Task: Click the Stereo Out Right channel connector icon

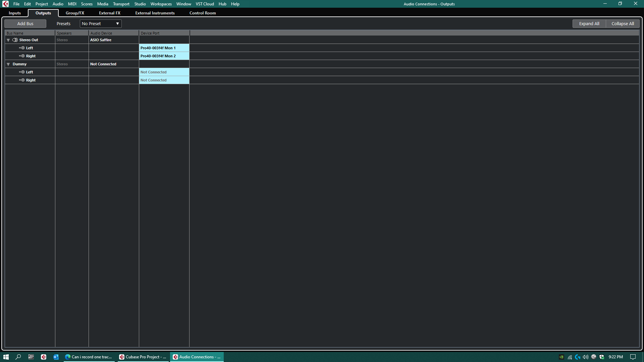Action: point(22,56)
